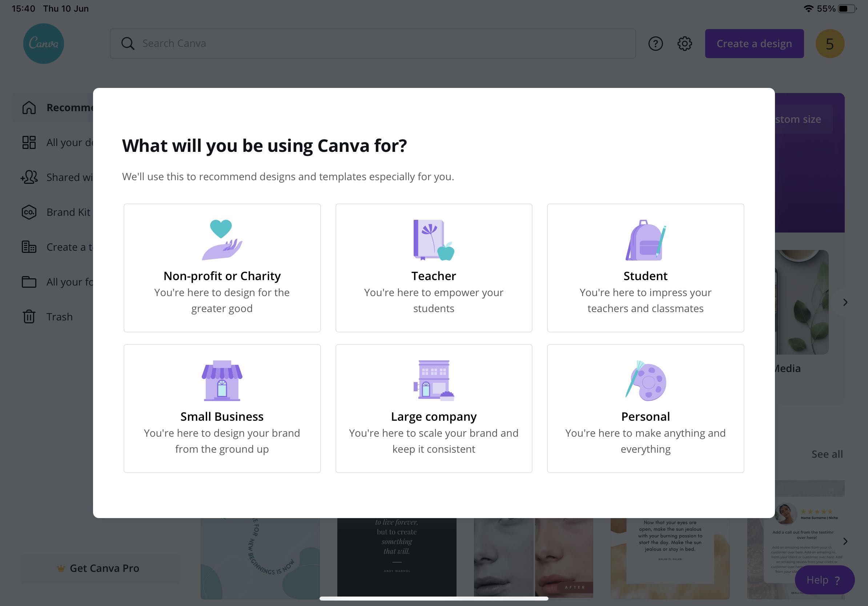The width and height of the screenshot is (868, 606).
Task: Choose the Small Business option title
Action: click(222, 416)
